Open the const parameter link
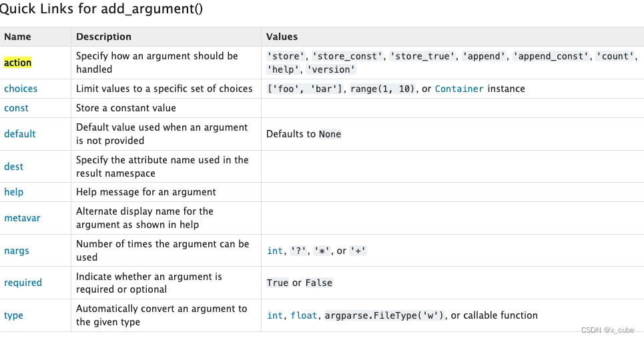Viewport: 644px width, 340px height. [x=16, y=108]
